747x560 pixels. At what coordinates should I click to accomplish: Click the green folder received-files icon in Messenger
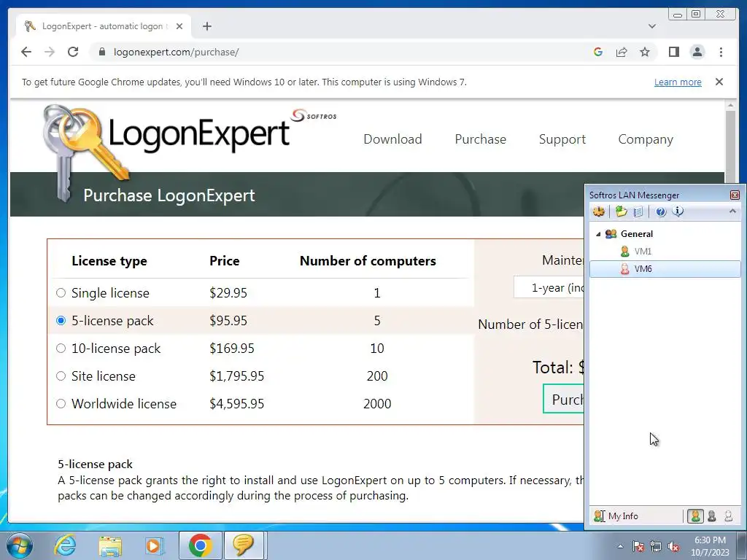(621, 211)
